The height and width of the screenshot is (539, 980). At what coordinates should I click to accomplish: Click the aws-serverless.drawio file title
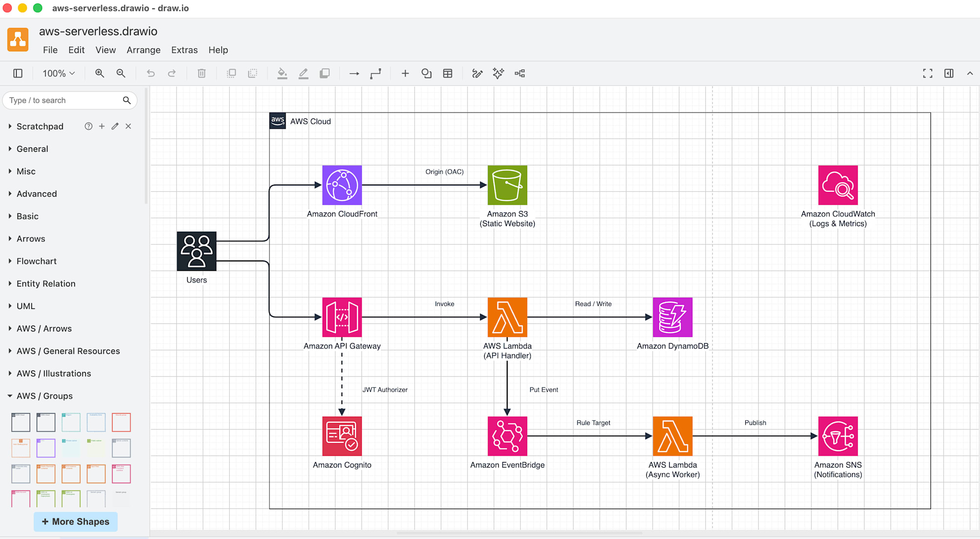coord(98,31)
